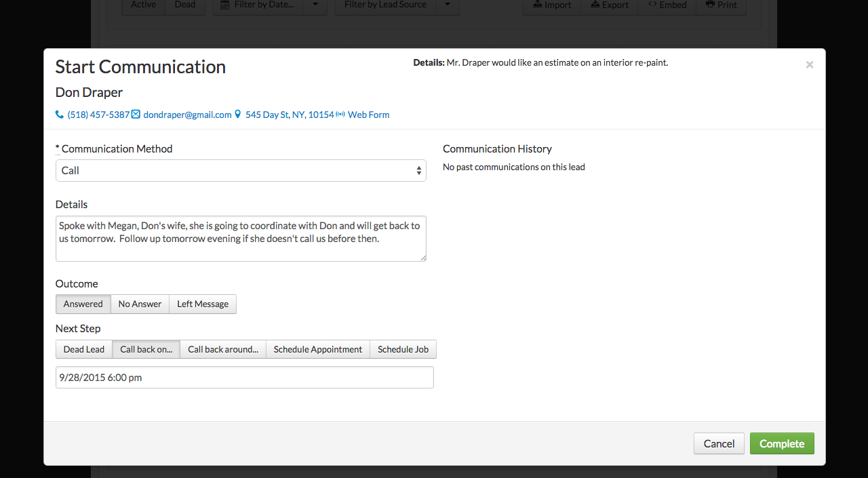
Task: Choose Call back on... next step
Action: tap(146, 349)
